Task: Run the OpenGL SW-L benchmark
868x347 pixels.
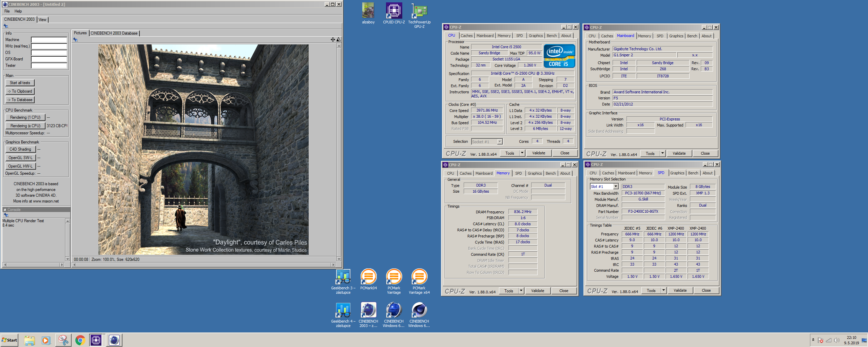Action: (x=20, y=158)
